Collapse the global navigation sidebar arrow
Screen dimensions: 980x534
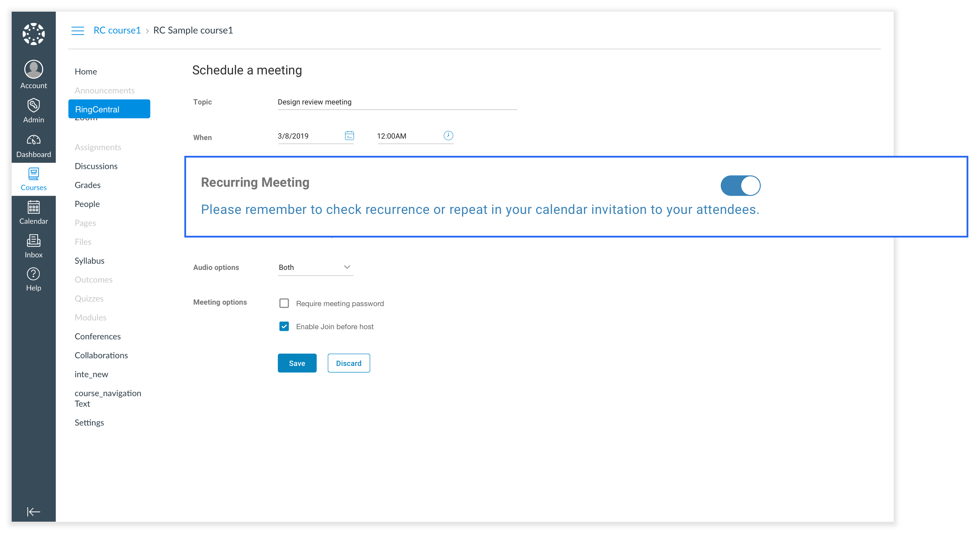click(34, 511)
